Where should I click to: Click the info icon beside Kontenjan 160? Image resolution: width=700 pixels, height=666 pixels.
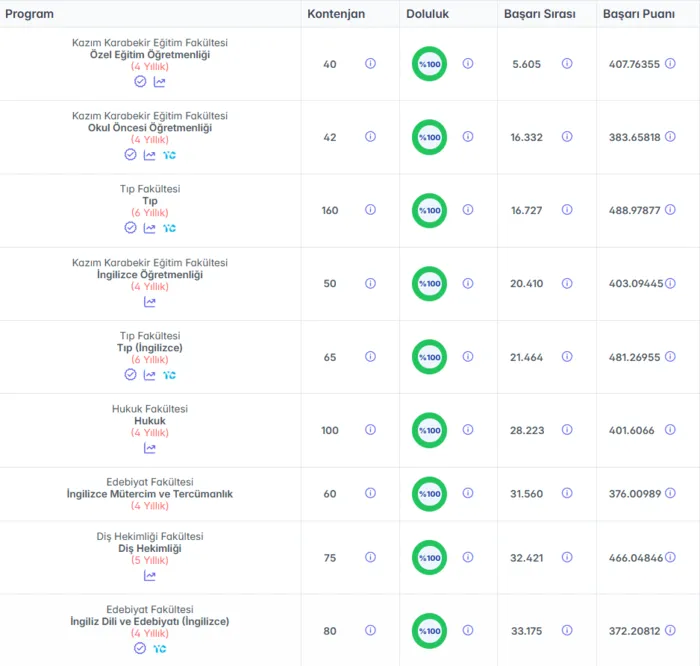click(370, 210)
